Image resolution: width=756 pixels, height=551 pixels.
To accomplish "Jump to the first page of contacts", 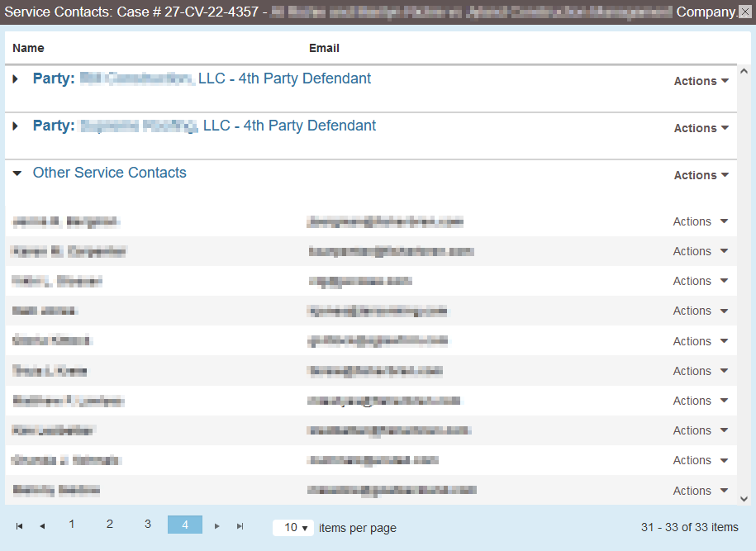I will coord(19,525).
